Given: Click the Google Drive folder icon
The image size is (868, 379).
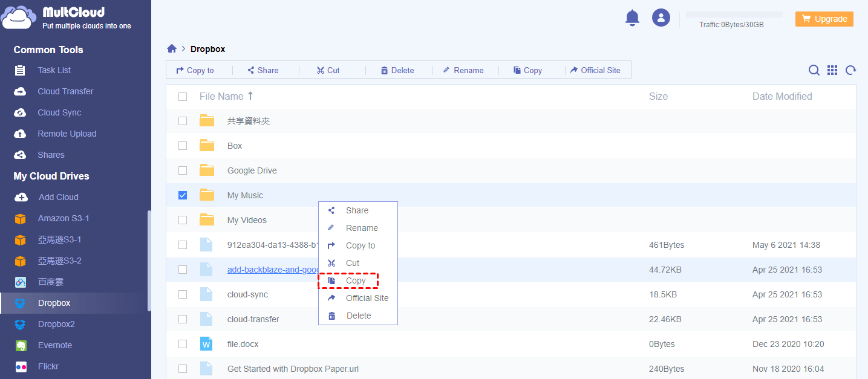Looking at the screenshot, I should tap(207, 170).
